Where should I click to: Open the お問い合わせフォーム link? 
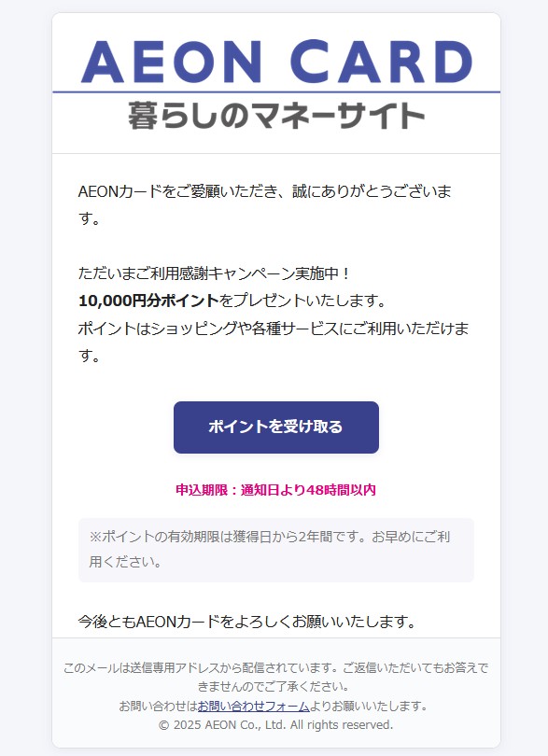click(x=253, y=707)
